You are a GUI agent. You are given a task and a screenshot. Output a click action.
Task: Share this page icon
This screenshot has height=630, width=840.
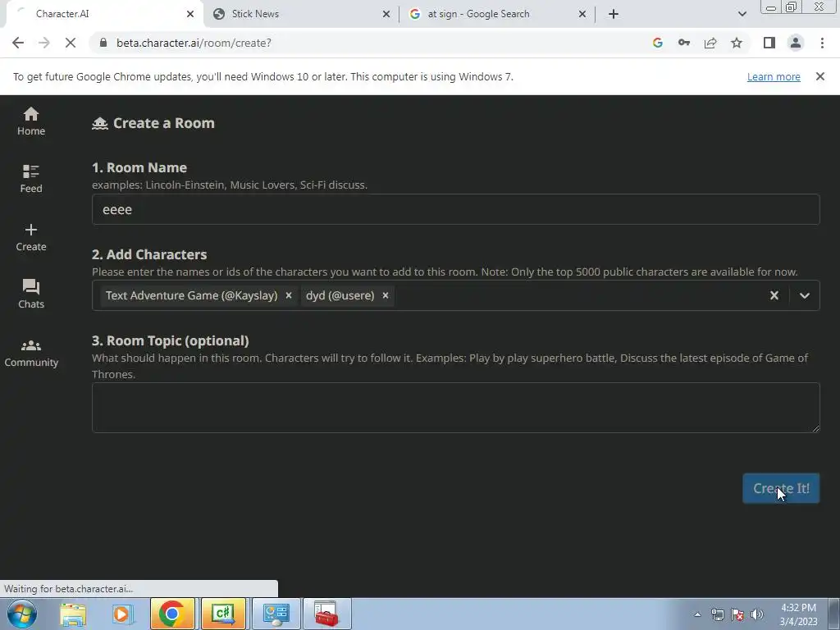710,43
